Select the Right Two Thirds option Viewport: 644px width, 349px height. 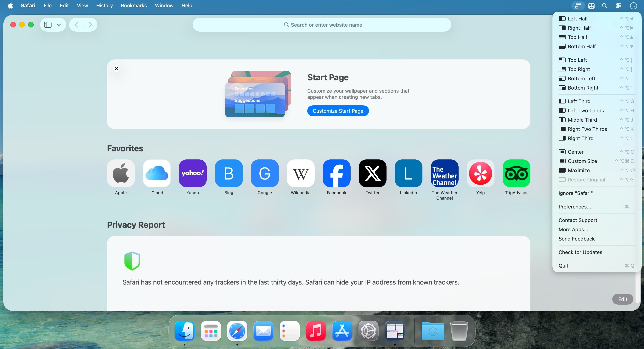pyautogui.click(x=587, y=129)
